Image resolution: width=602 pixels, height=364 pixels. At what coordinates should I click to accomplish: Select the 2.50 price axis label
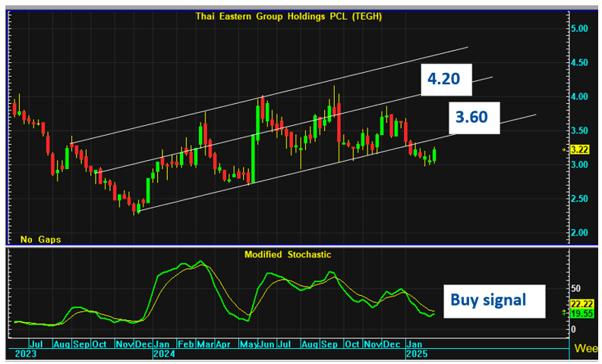coord(579,199)
